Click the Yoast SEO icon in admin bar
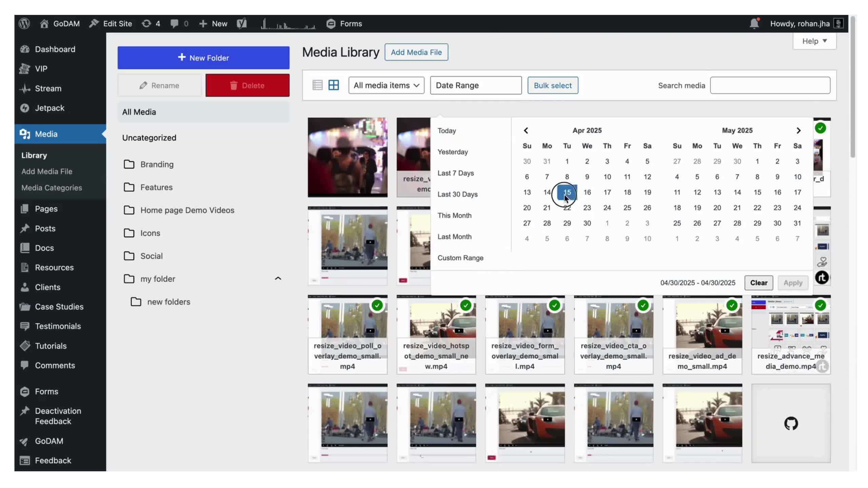868x488 pixels. pyautogui.click(x=242, y=23)
